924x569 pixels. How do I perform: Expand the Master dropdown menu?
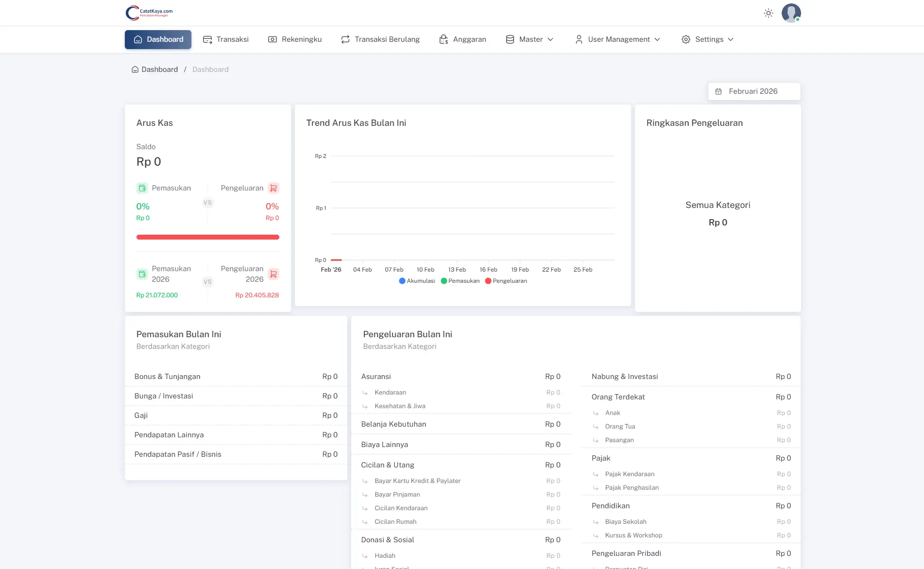coord(530,39)
